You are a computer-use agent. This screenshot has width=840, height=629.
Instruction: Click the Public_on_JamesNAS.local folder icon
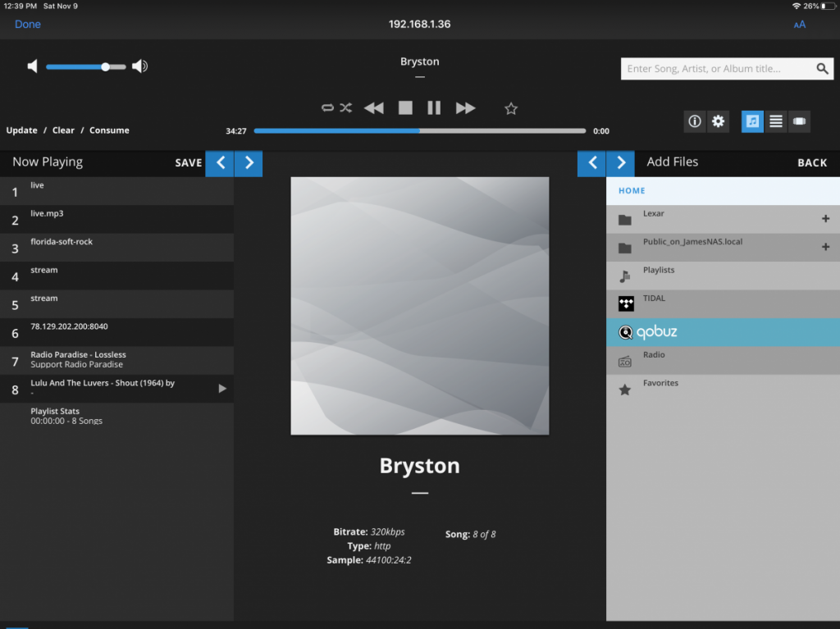coord(624,248)
